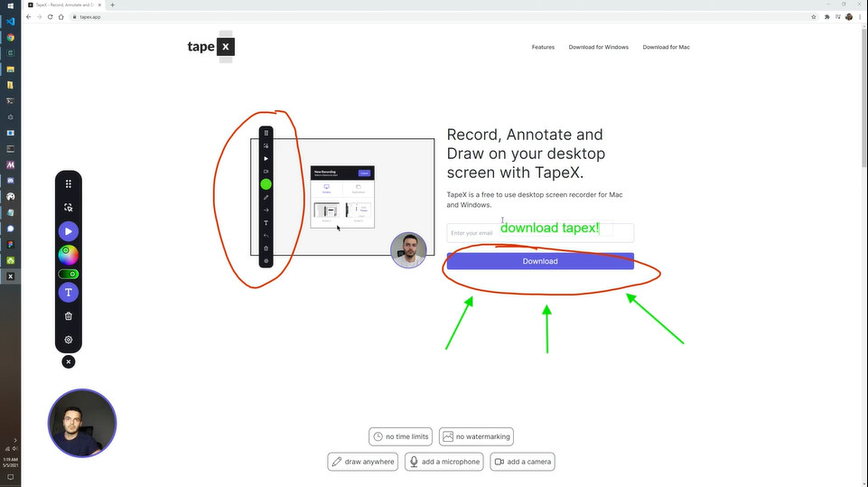The height and width of the screenshot is (487, 868).
Task: Switch to the TapeX taskbar app
Action: coord(11,276)
